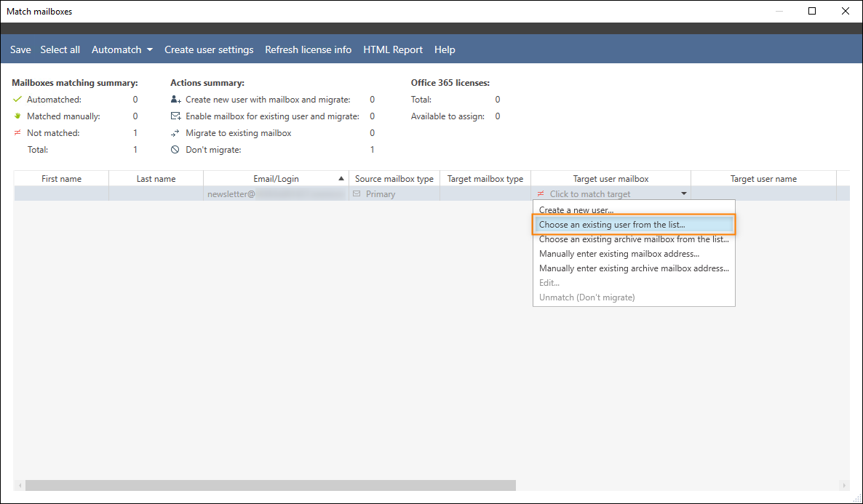Click Target user name column header
The width and height of the screenshot is (863, 504).
coord(763,179)
